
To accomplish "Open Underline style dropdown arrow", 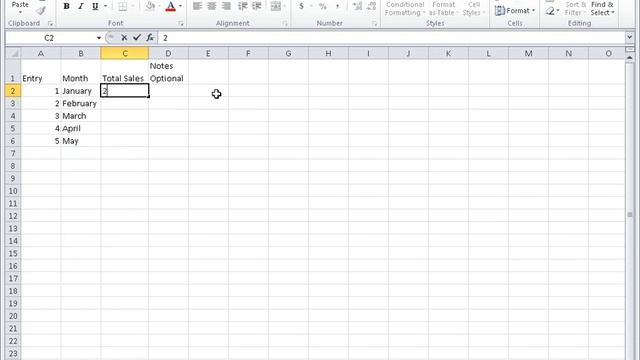I will point(105,6).
